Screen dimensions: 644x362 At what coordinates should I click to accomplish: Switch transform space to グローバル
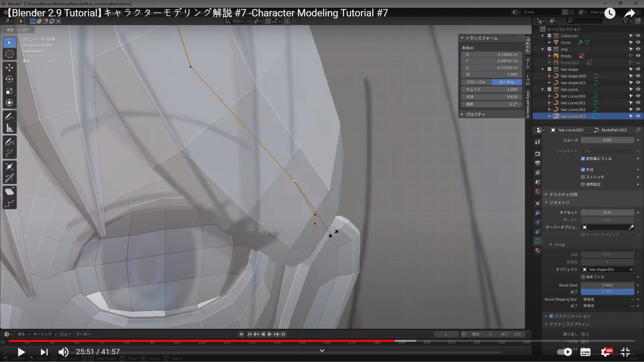pos(476,82)
